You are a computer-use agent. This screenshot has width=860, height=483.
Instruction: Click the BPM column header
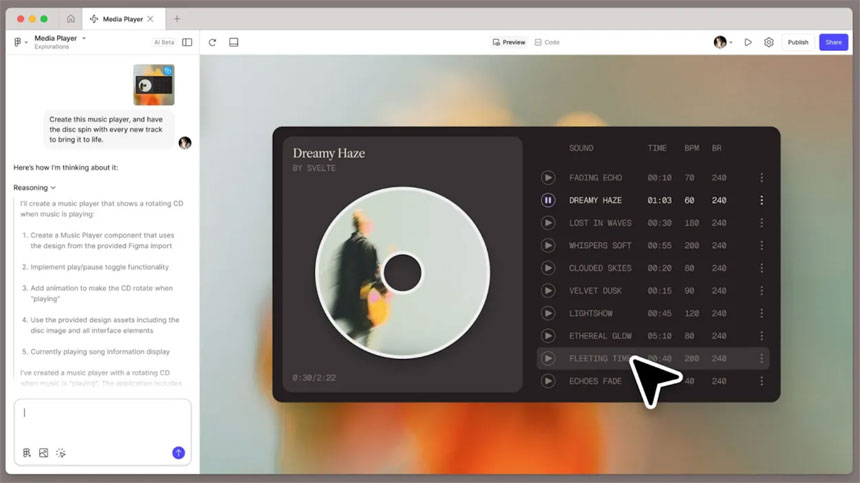692,148
